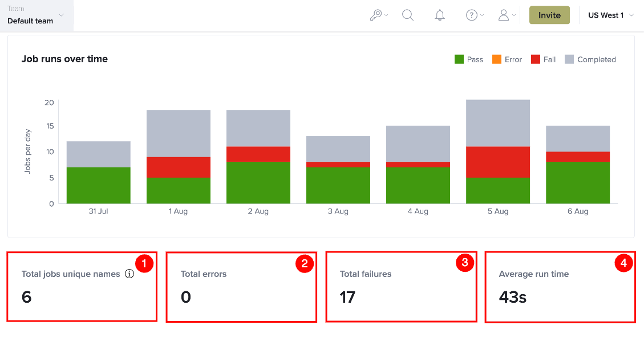Expand the Default team selector

coord(37,15)
